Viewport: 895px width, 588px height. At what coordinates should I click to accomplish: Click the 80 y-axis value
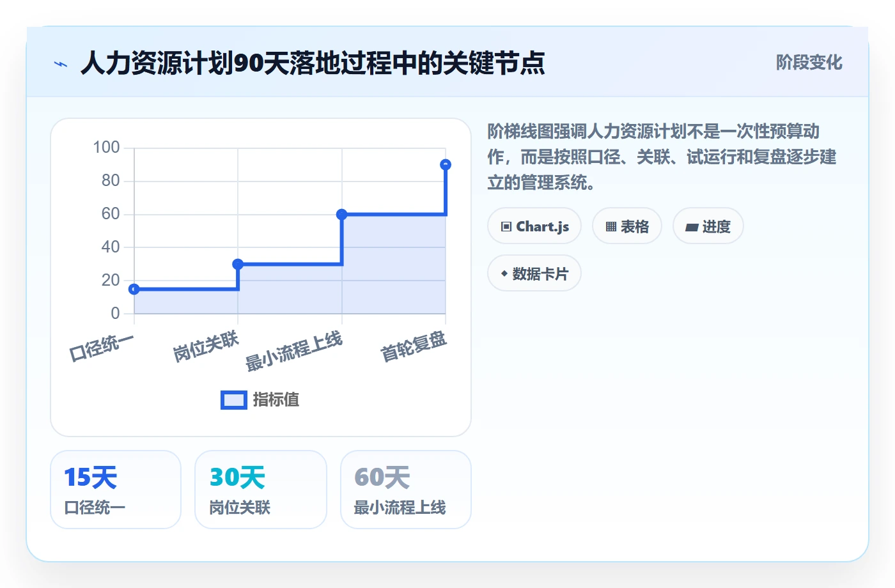111,181
